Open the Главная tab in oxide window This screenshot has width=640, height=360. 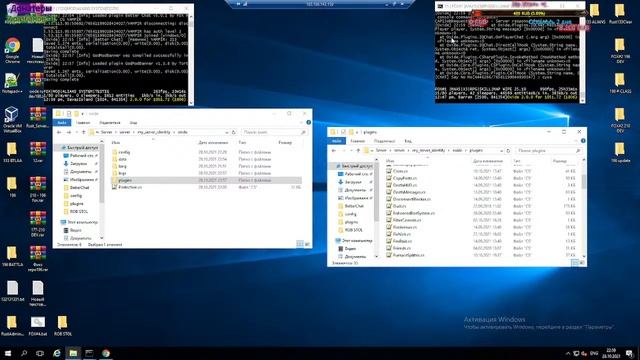pos(83,122)
